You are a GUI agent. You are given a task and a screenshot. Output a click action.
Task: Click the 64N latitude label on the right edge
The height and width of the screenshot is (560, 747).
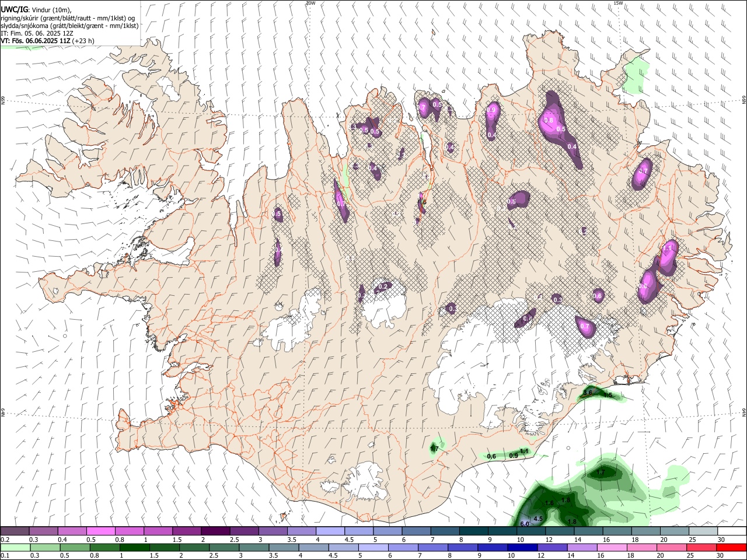744,412
